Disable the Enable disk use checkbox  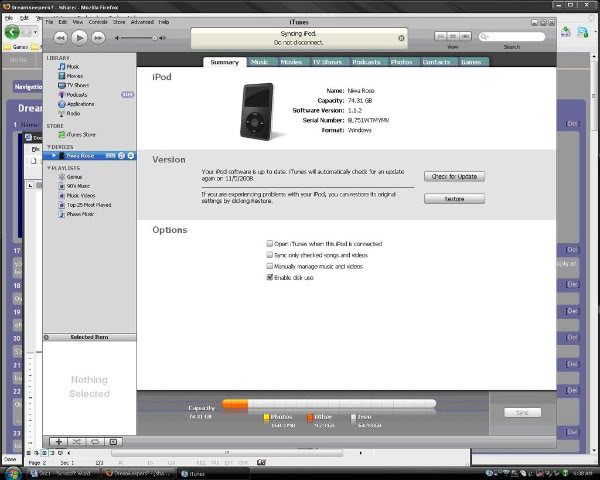click(270, 277)
